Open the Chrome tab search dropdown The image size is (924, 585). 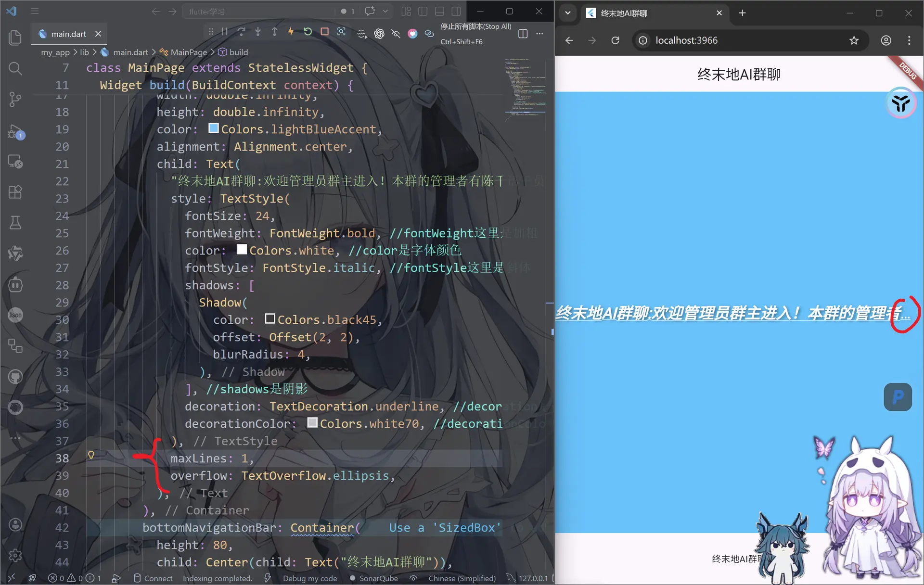[568, 13]
